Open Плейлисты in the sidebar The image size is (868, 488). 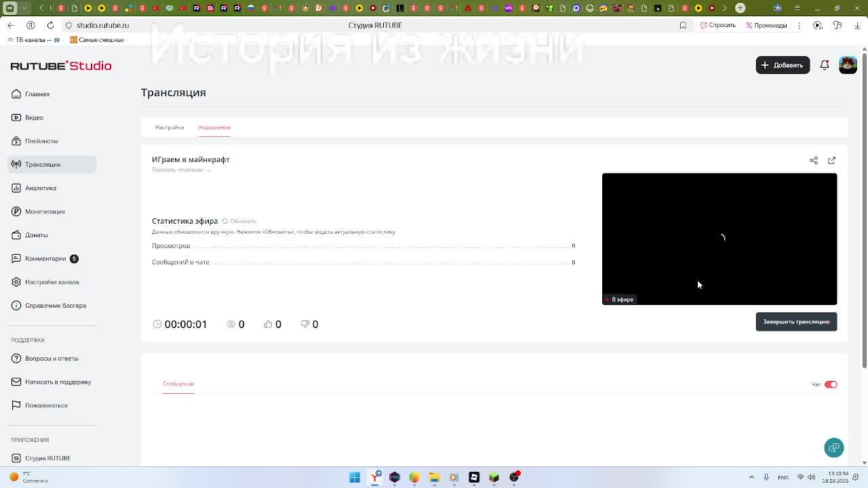click(41, 141)
